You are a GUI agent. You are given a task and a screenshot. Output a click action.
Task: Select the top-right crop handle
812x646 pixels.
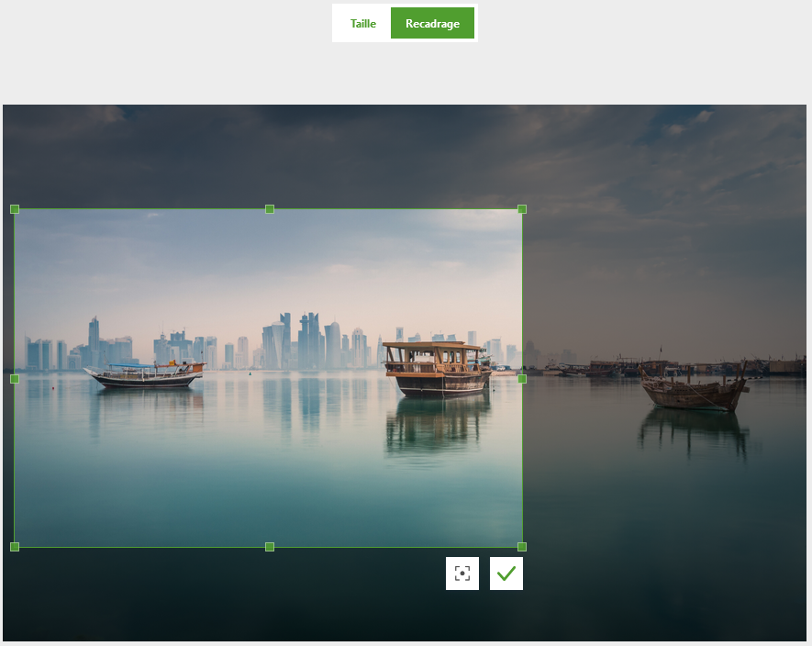(x=522, y=209)
